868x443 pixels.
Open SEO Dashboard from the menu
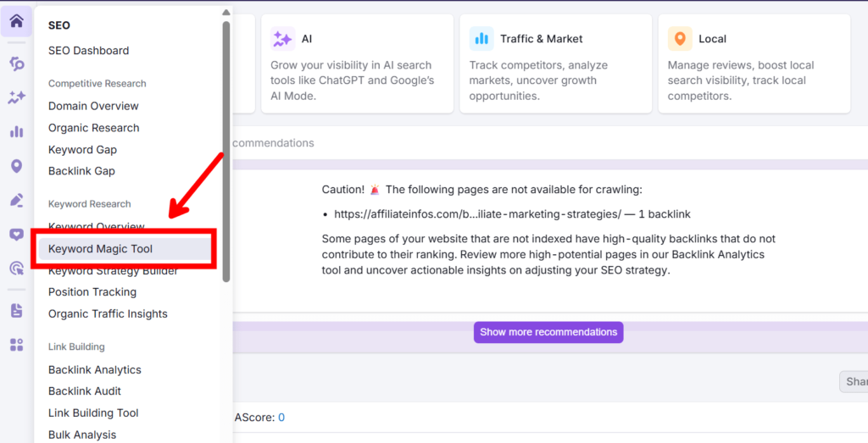(88, 50)
